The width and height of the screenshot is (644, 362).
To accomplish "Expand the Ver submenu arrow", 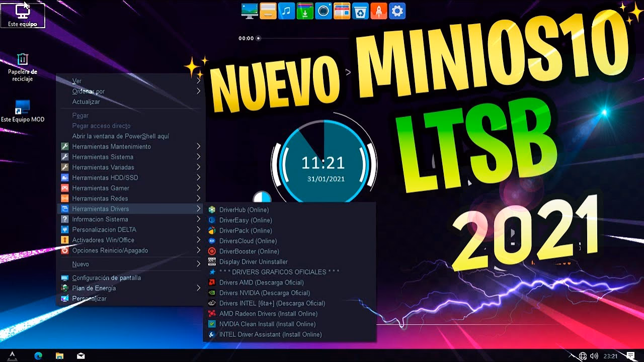I will pos(199,81).
